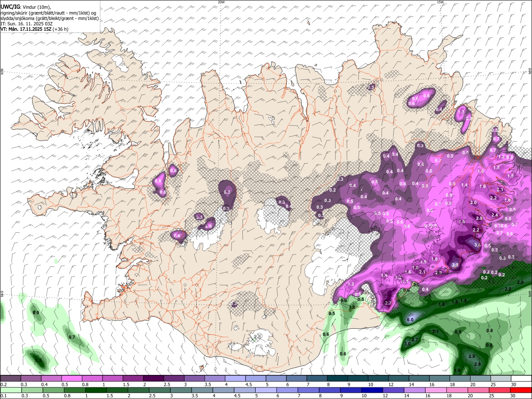Viewport: 532px width, 399px height.
Task: Click the '2.4' snowfall value label
Action: (x=495, y=215)
